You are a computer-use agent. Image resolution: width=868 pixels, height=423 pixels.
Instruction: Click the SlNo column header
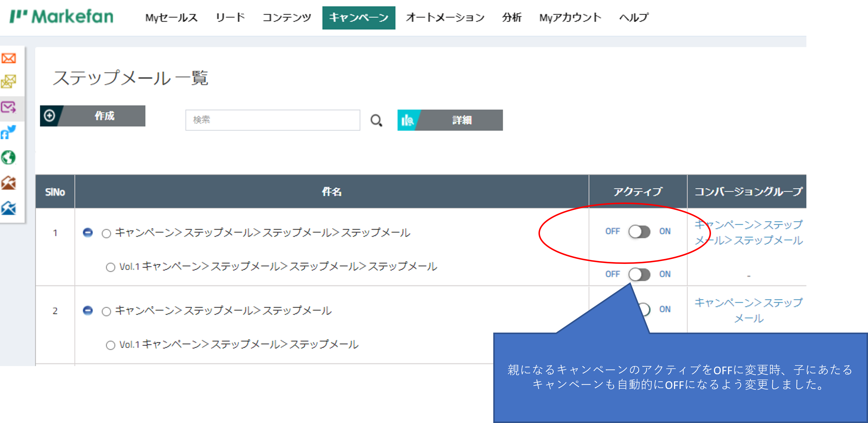point(55,192)
